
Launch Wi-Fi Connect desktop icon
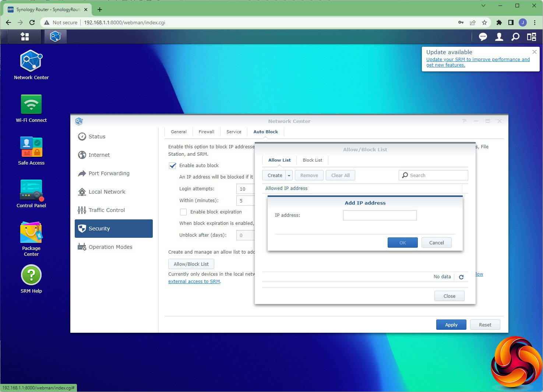31,108
